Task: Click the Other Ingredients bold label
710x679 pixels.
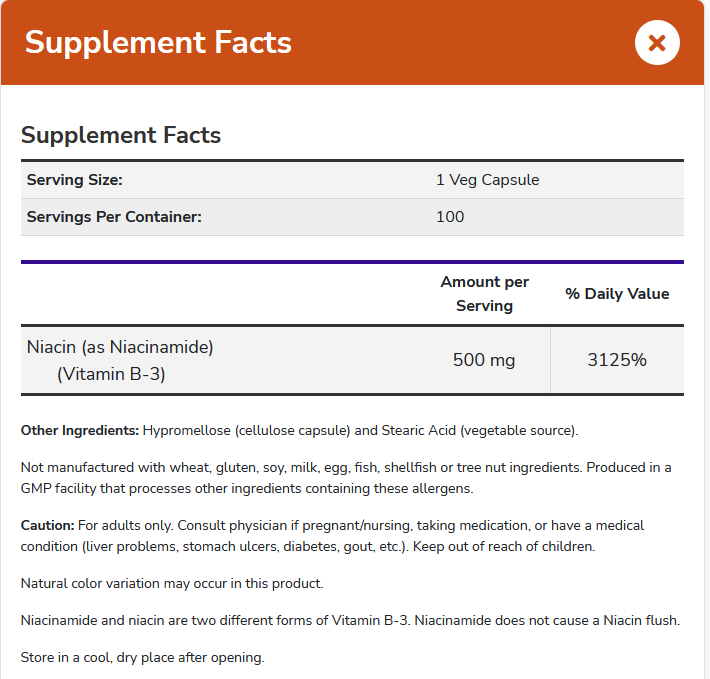Action: (x=80, y=431)
